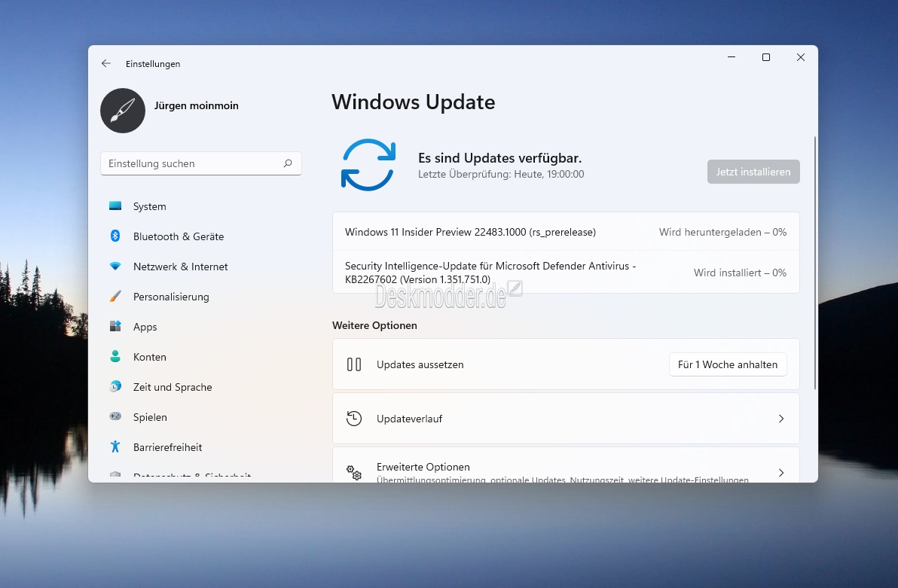
Task: Expand Updateverlauf via its chevron arrow
Action: coord(781,419)
